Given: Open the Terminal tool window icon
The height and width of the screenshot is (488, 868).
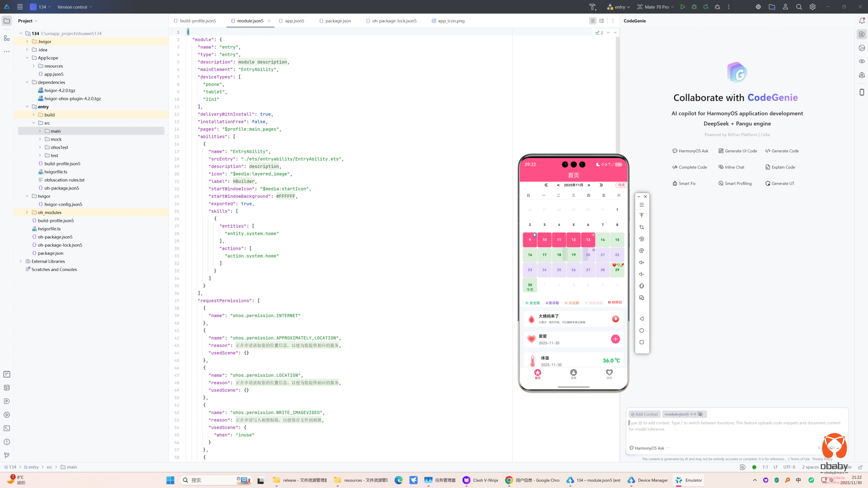Looking at the screenshot, I should tap(7, 428).
